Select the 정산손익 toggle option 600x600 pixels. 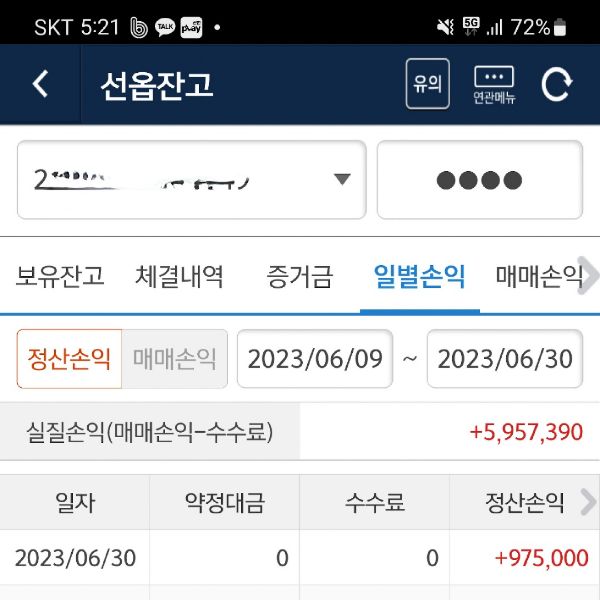[69, 358]
